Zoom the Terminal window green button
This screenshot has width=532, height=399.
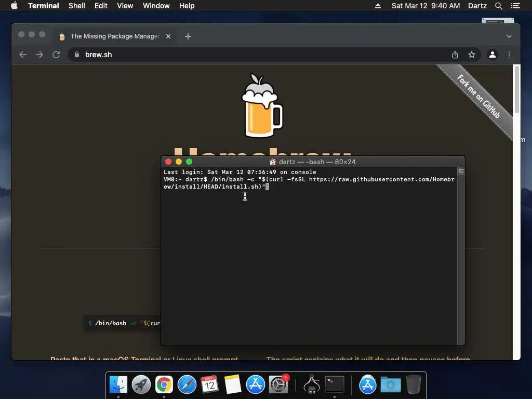click(x=189, y=162)
